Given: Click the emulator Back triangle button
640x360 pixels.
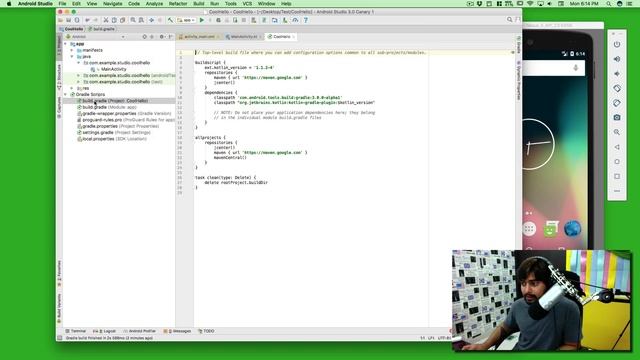Looking at the screenshot, I should pyautogui.click(x=617, y=147).
